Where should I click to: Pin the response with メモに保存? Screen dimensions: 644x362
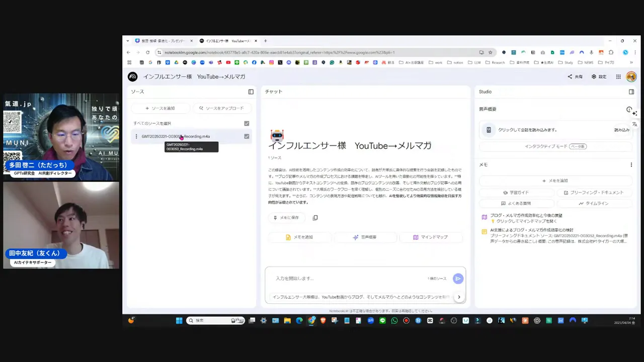pos(286,217)
